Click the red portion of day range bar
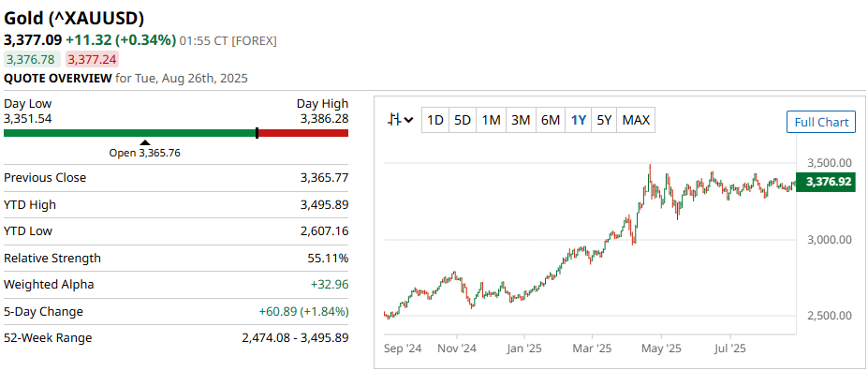 click(303, 133)
